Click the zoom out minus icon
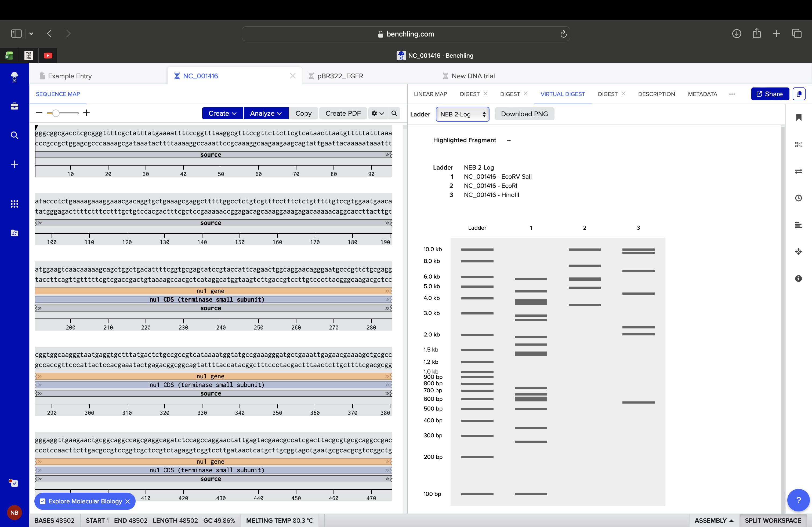The image size is (812, 527). pos(39,113)
